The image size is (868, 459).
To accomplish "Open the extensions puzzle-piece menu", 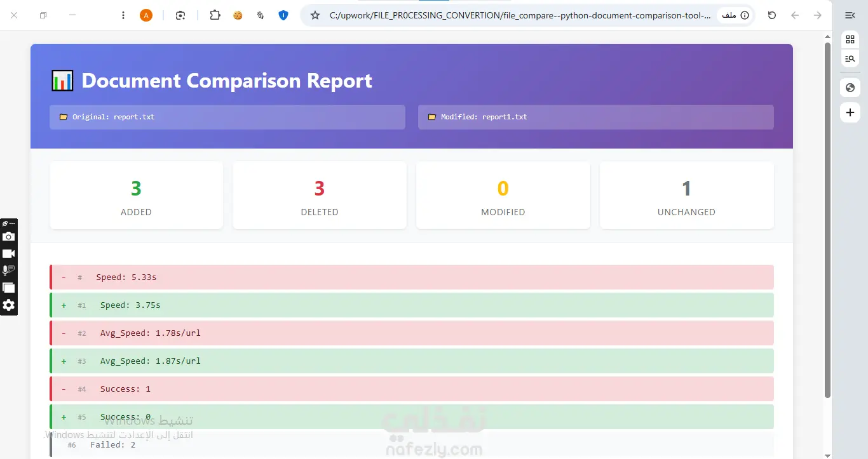I will [215, 15].
